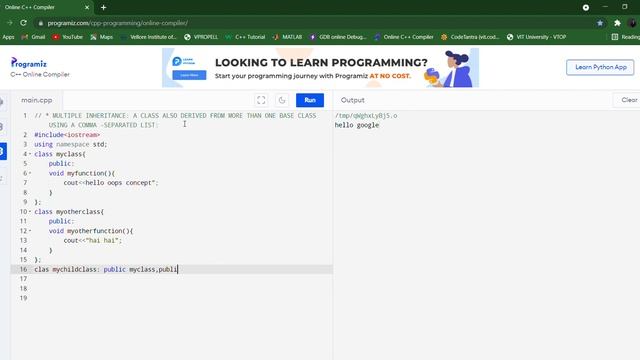This screenshot has width=640, height=360.
Task: Open the Chrome media control icon in title bar
Action: (x=586, y=7)
